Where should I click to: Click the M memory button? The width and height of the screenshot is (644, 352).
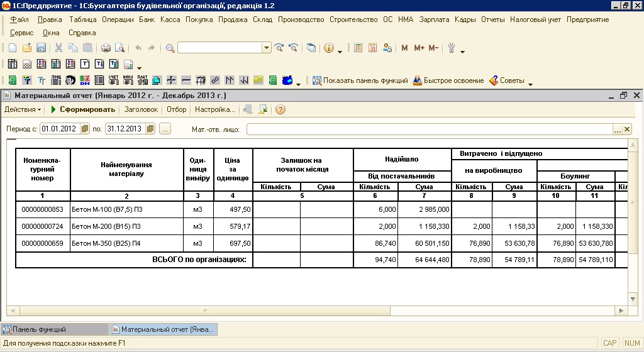pyautogui.click(x=404, y=48)
